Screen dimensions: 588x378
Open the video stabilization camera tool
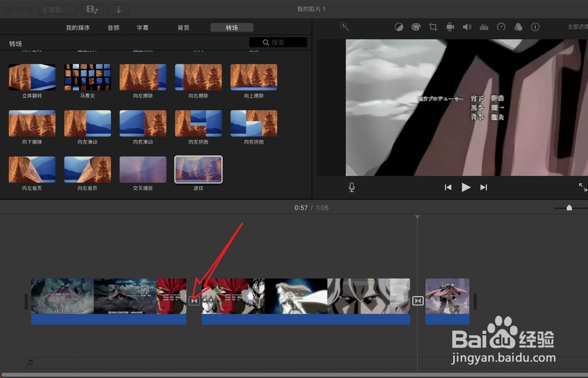[450, 27]
